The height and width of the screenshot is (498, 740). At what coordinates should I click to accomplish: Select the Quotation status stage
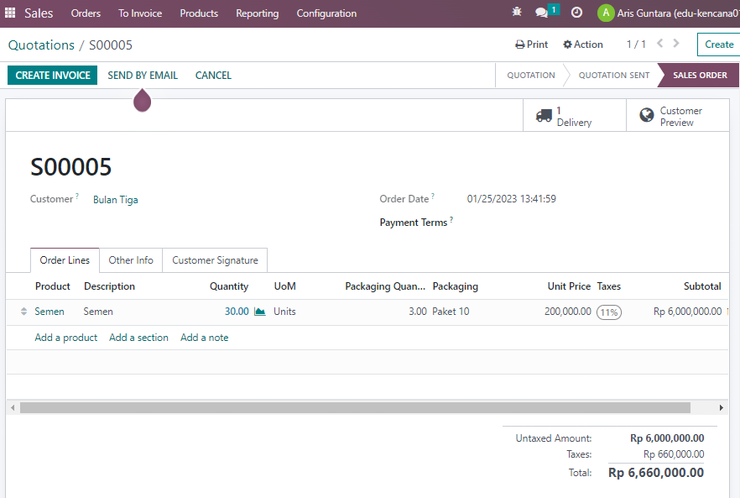pos(531,75)
